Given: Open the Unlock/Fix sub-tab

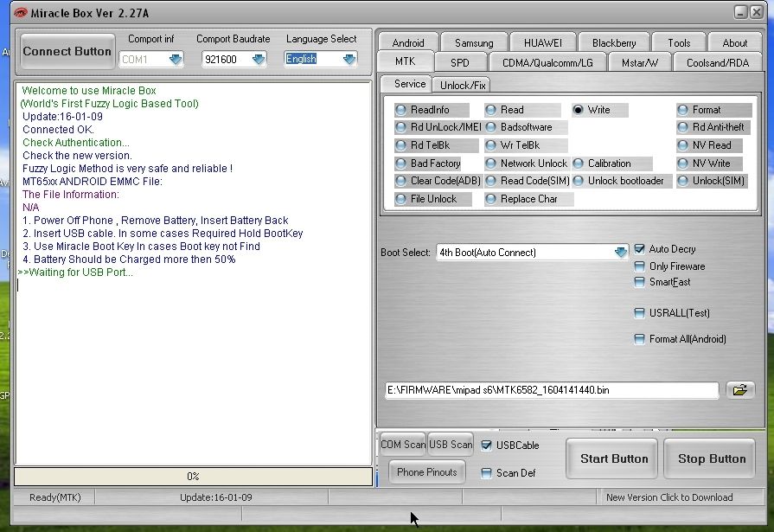Looking at the screenshot, I should [463, 85].
